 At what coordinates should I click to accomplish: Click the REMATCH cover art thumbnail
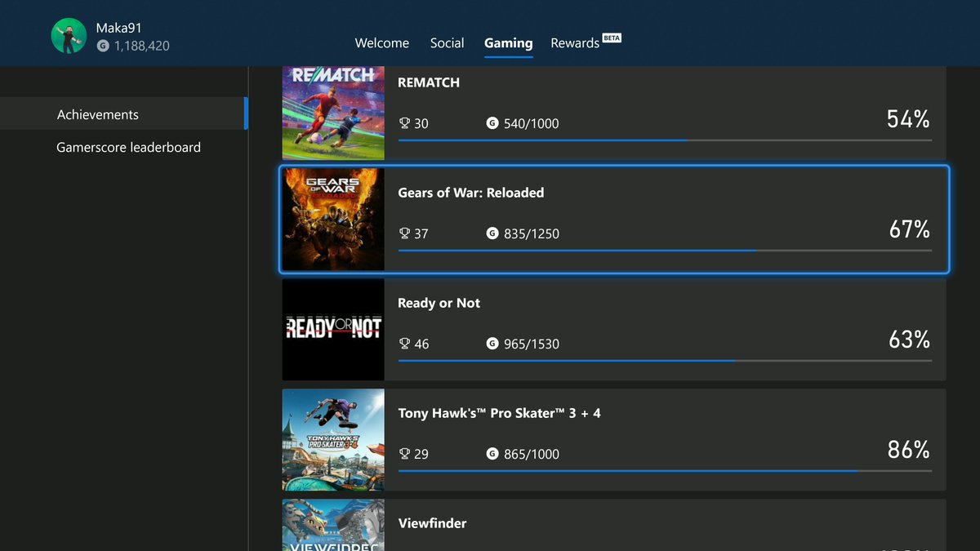pos(333,113)
